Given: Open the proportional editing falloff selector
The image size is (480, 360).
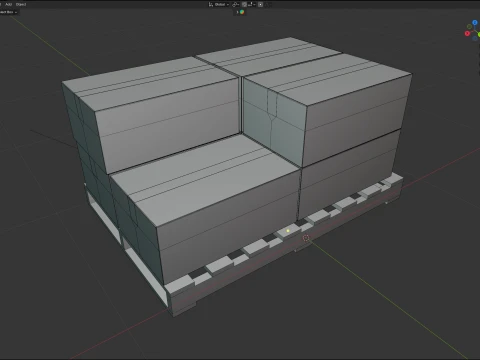Looking at the screenshot, I should click(268, 4).
